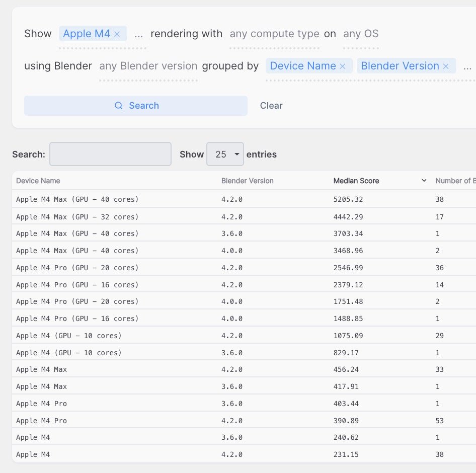This screenshot has height=473, width=476.
Task: Click score 231.15
Action: [346, 454]
